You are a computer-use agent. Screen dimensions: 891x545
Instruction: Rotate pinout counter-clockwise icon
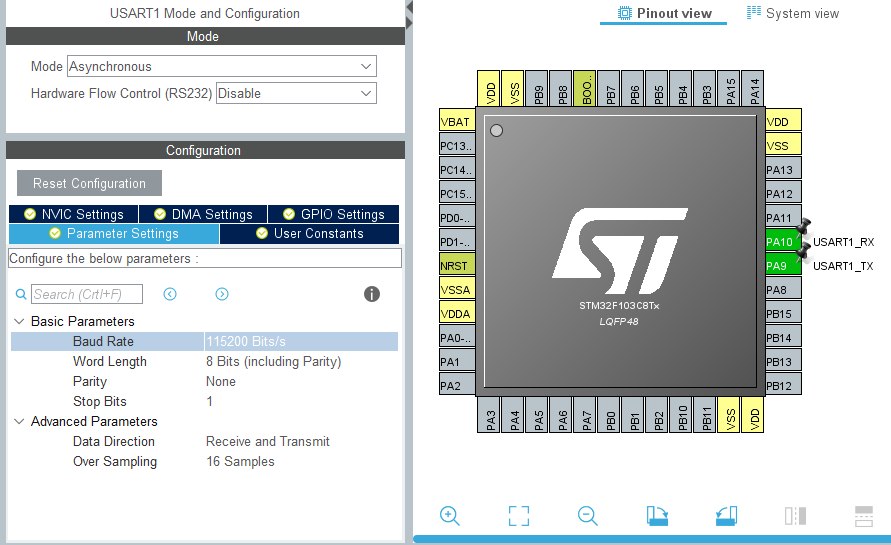(x=727, y=515)
